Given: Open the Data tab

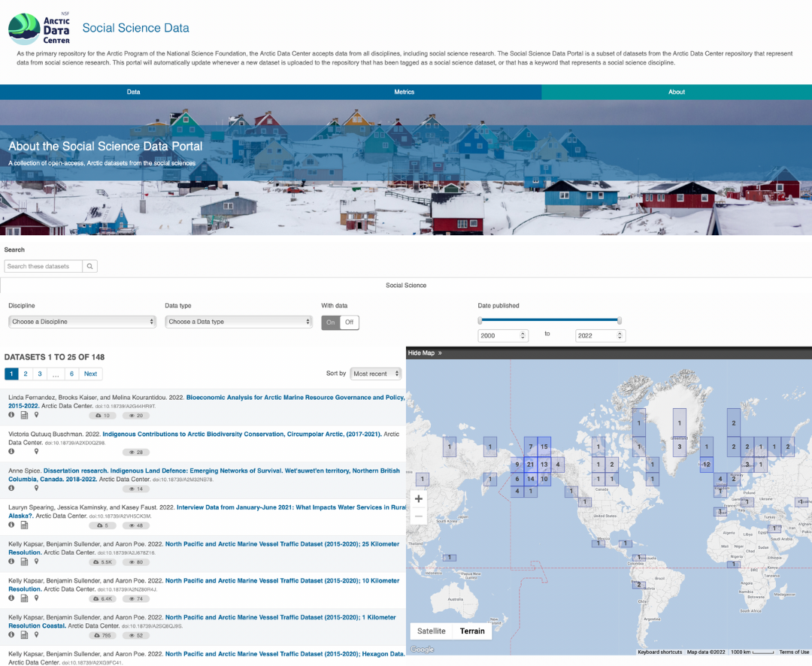Looking at the screenshot, I should [133, 92].
